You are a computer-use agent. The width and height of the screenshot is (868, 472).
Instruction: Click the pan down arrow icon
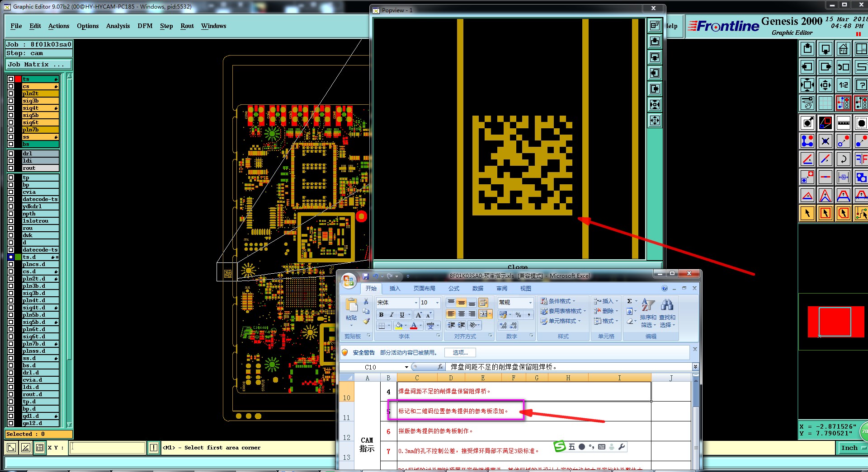click(825, 49)
